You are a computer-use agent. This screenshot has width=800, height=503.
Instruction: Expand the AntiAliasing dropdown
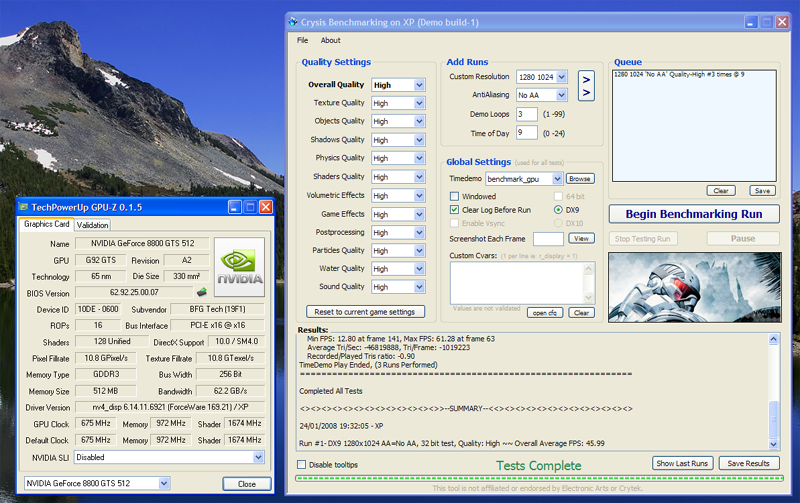tap(561, 95)
